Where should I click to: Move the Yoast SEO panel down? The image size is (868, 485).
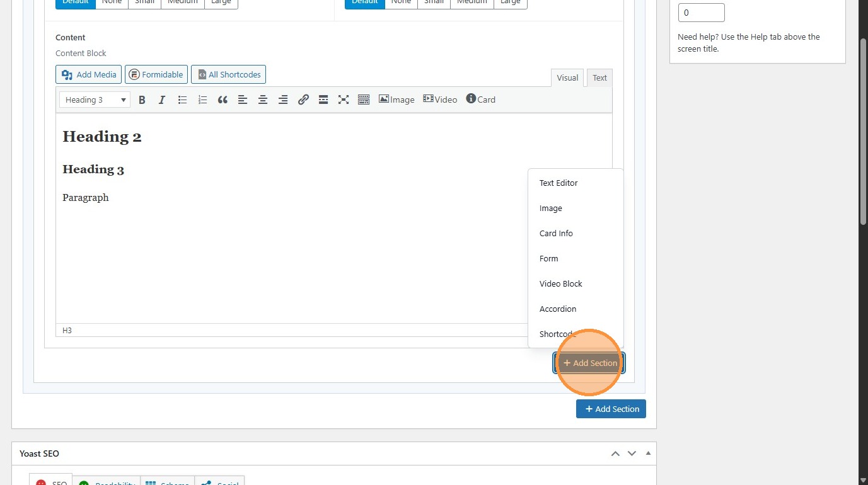(632, 454)
